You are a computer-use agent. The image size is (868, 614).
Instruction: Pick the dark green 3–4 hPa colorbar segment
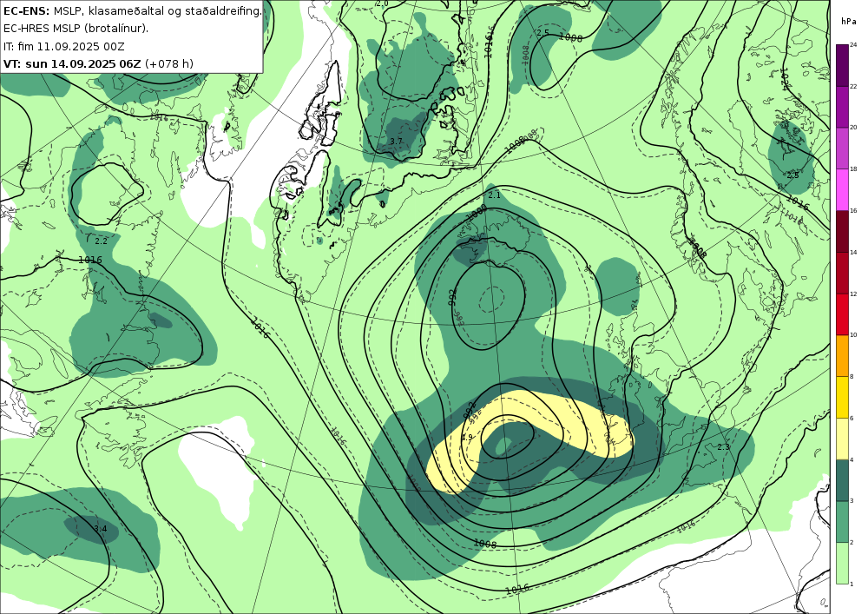[842, 479]
